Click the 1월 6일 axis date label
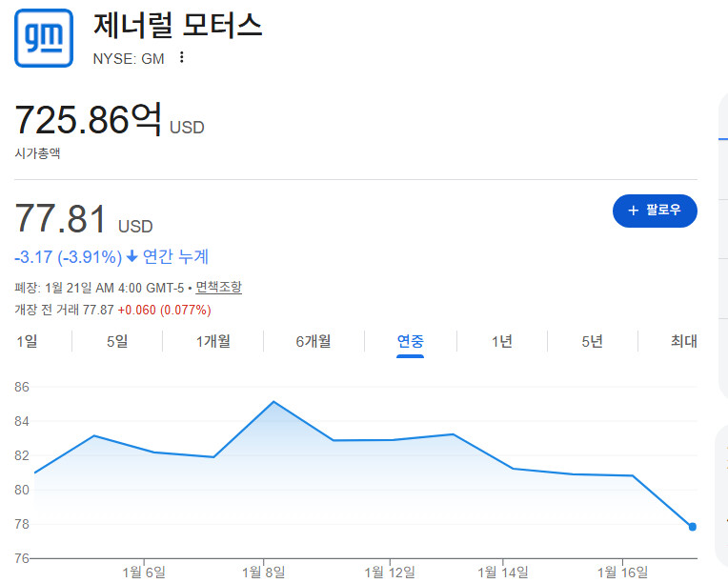Viewport: 728px width, 583px height. (x=144, y=573)
